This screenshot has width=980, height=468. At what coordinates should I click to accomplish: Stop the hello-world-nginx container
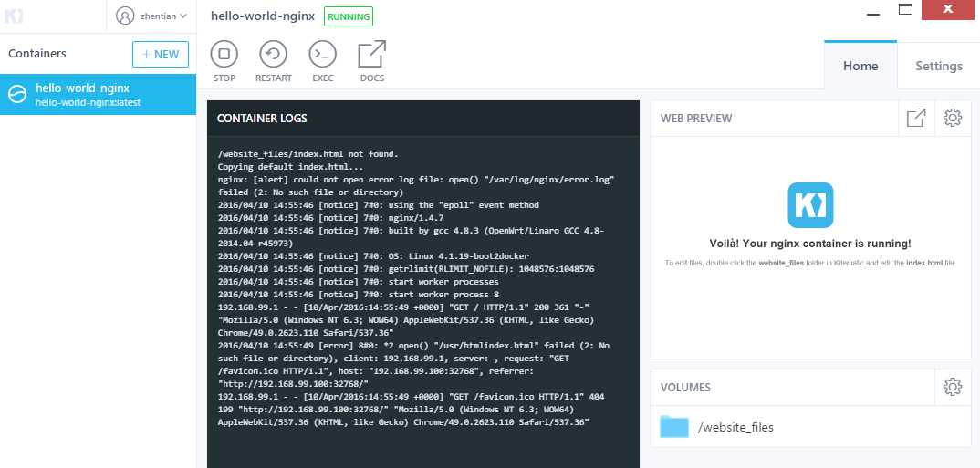[224, 55]
